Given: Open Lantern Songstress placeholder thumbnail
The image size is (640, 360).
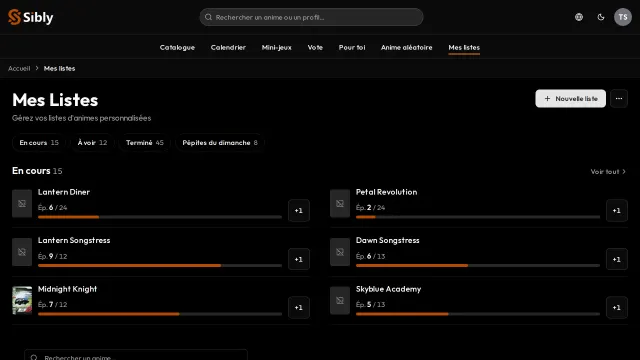Looking at the screenshot, I should tap(22, 252).
